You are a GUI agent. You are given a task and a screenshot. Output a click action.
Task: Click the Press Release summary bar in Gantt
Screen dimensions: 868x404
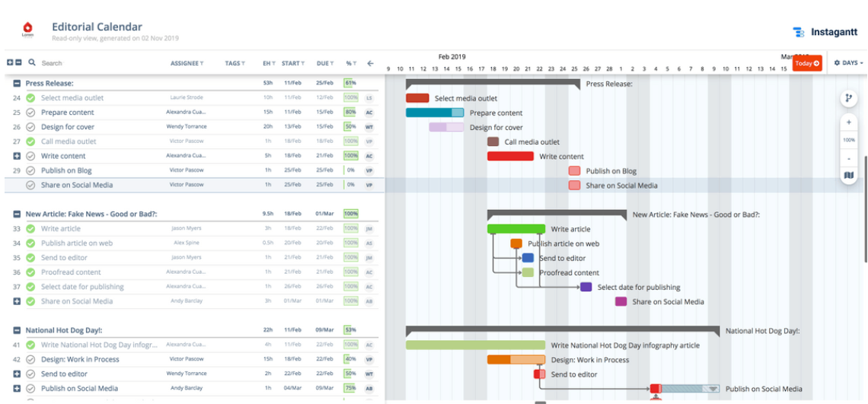(x=493, y=83)
